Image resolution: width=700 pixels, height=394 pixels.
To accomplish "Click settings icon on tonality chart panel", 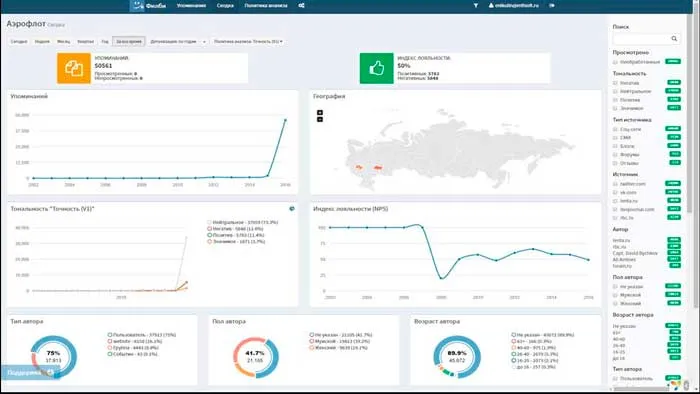I will pyautogui.click(x=292, y=208).
